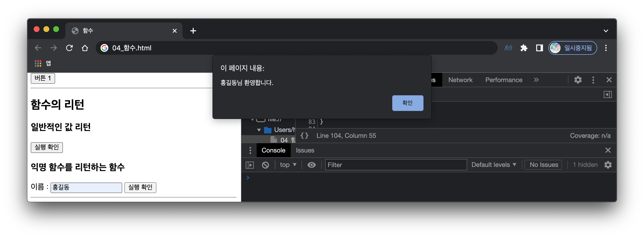644x238 pixels.
Task: Open a new tab with plus button
Action: pyautogui.click(x=193, y=31)
